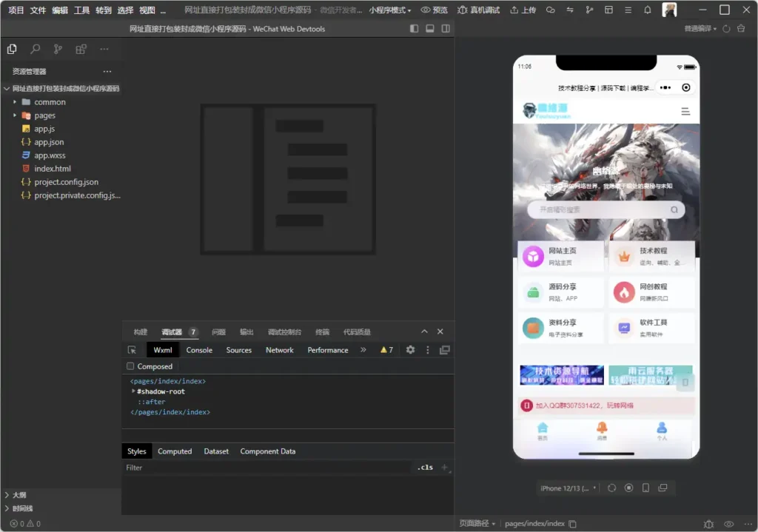The height and width of the screenshot is (532, 758).
Task: Undock the devtools panel icon
Action: pyautogui.click(x=445, y=350)
